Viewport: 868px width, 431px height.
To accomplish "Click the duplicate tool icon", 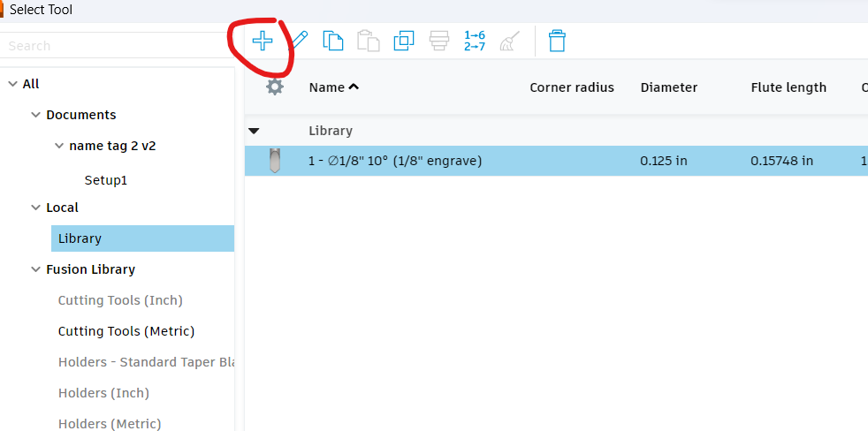I will click(404, 41).
